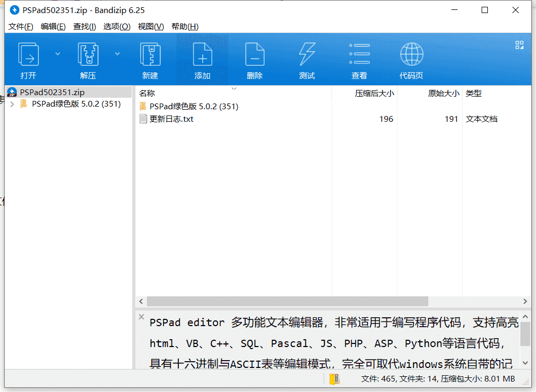
Task: Click the Bandizip logo in the title bar
Action: pyautogui.click(x=14, y=10)
